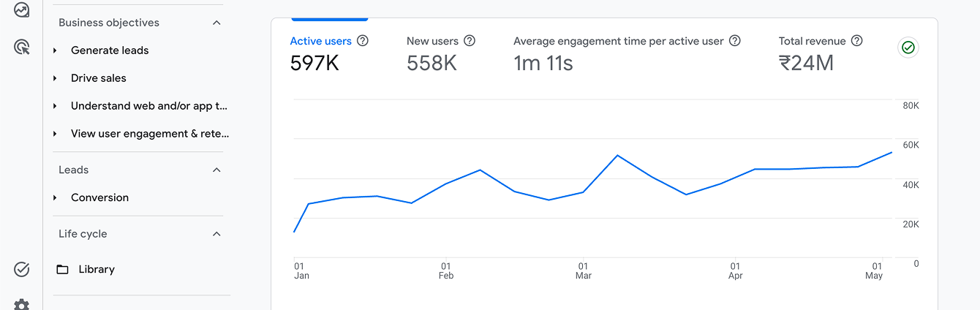The width and height of the screenshot is (980, 310).
Task: Click the March peak on the line chart
Action: click(x=617, y=155)
